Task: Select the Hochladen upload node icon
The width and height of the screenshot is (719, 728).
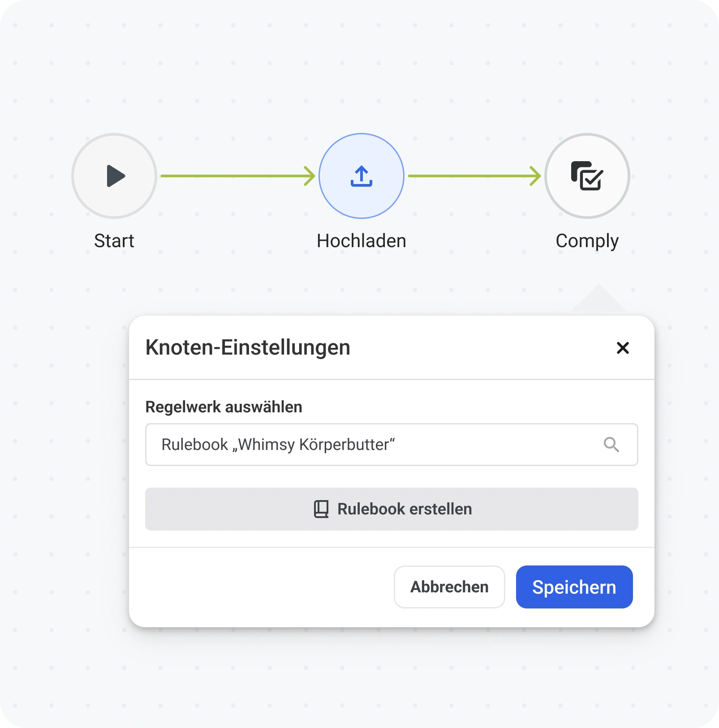Action: pos(361,176)
